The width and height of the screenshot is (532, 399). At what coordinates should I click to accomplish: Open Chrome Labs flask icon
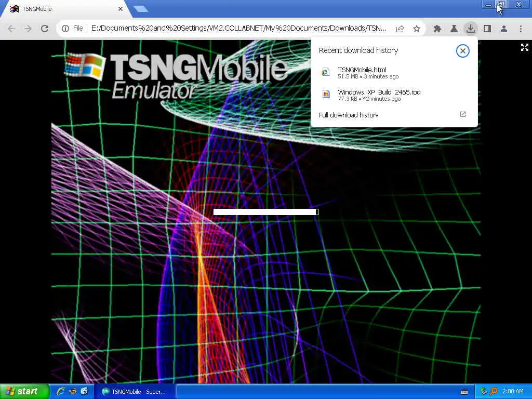tap(454, 29)
